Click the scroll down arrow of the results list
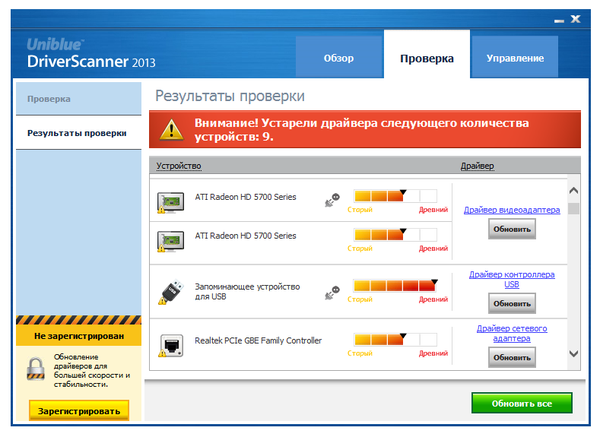600x437 pixels. point(573,354)
